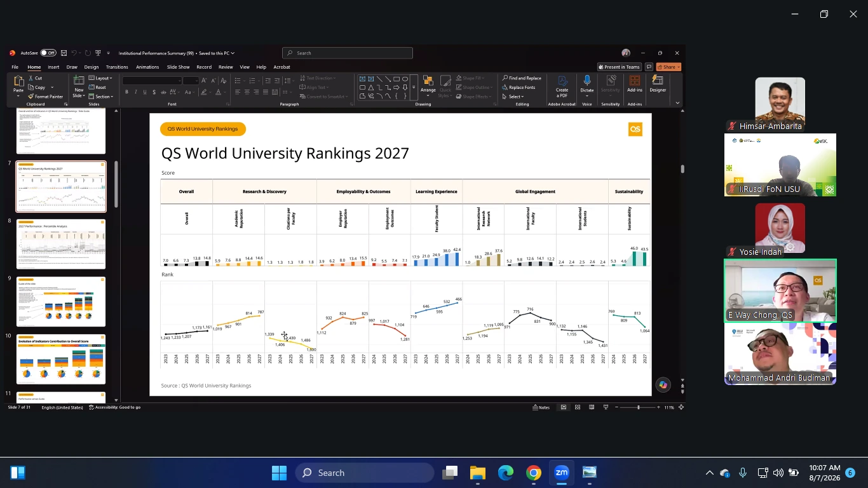Switch to the Insert tab
The height and width of the screenshot is (488, 868).
tap(53, 67)
